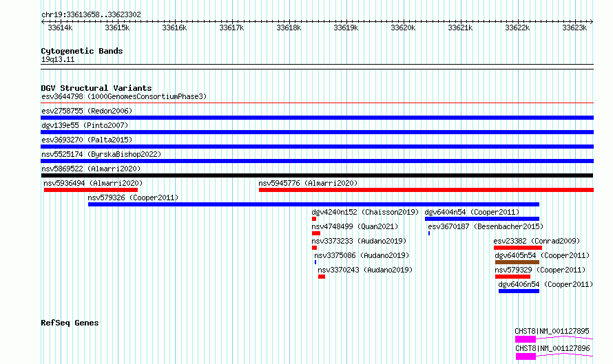Click the 33618k ruler position label

coord(289,28)
